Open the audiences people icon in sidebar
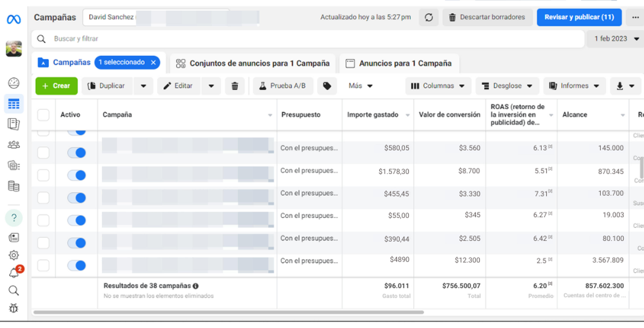 coord(14,145)
